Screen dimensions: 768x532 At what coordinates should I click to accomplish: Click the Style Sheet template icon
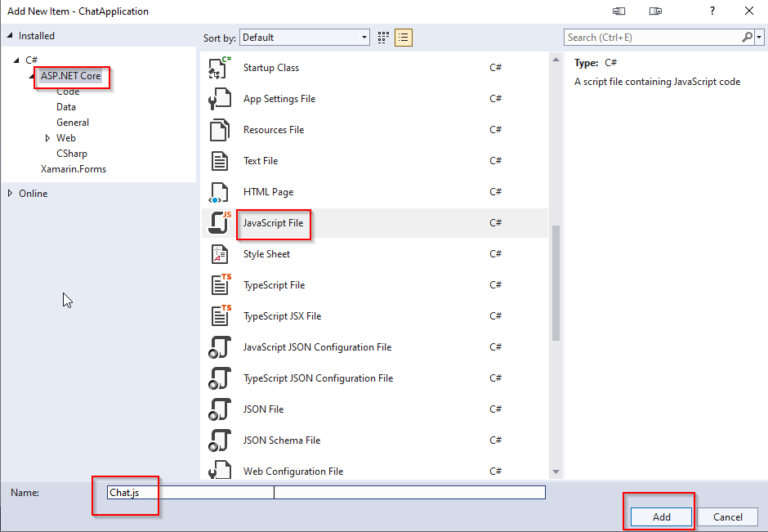219,254
